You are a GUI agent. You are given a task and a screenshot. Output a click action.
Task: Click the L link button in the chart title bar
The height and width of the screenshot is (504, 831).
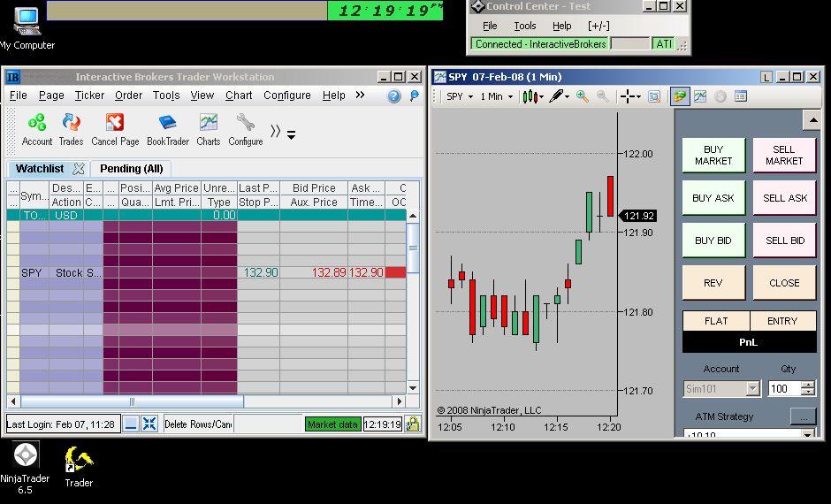(x=766, y=78)
